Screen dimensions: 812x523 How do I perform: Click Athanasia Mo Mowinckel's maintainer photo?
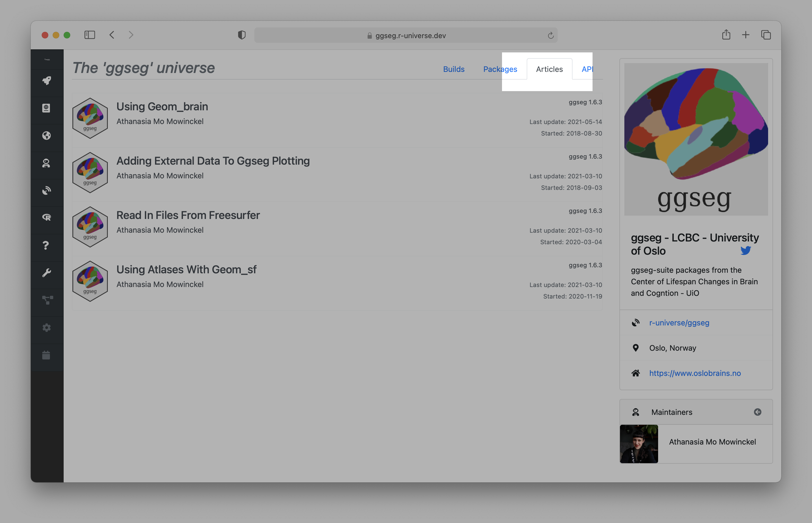pos(639,444)
